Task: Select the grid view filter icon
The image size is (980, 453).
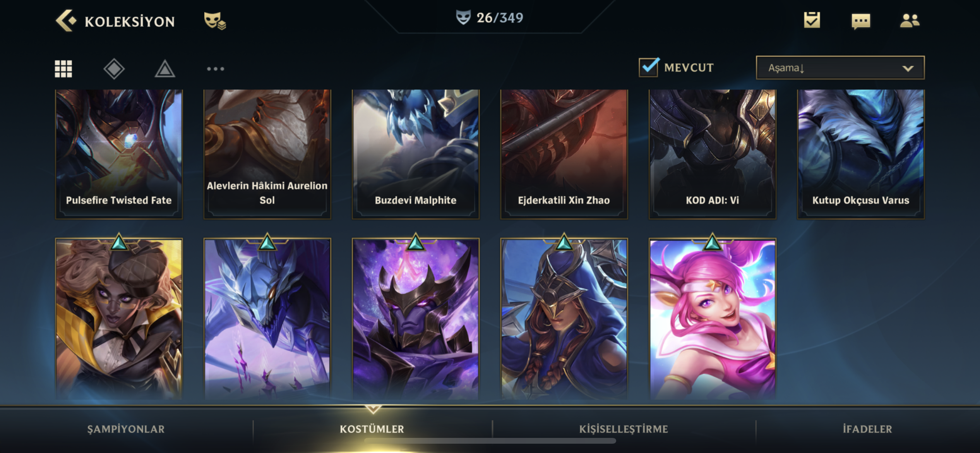Action: coord(63,69)
